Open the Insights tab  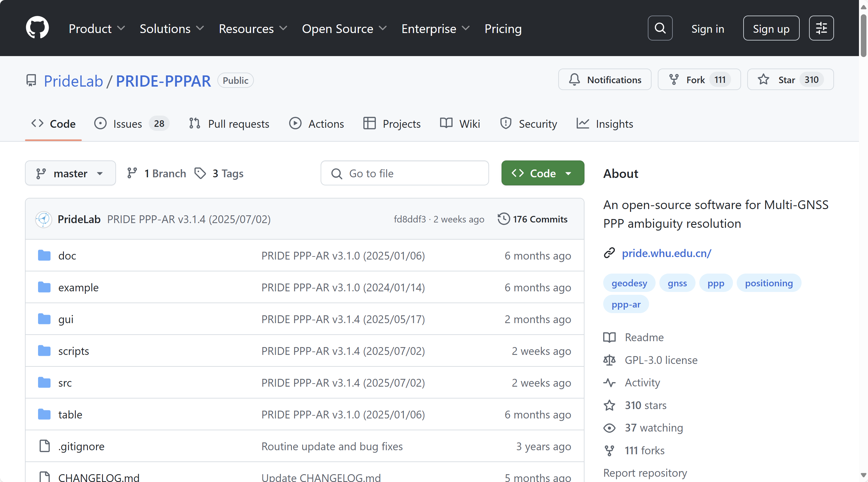click(605, 124)
